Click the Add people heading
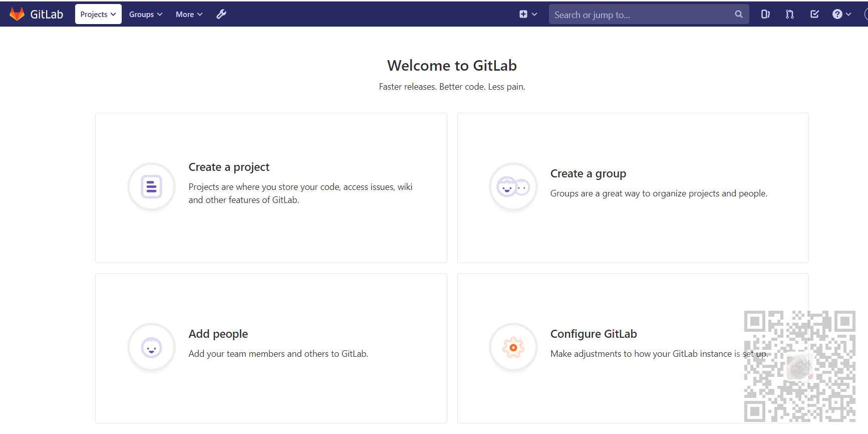Screen dimensions: 868x434 click(x=218, y=334)
